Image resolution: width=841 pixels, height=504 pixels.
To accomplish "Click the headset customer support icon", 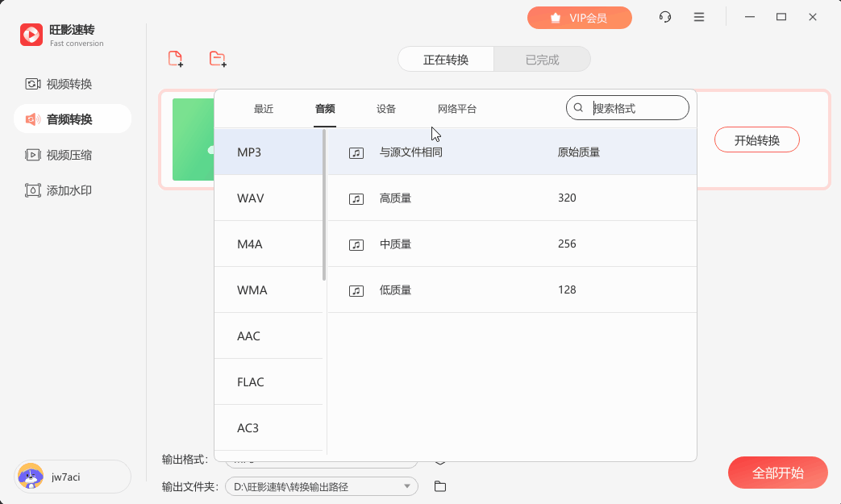I will point(664,16).
